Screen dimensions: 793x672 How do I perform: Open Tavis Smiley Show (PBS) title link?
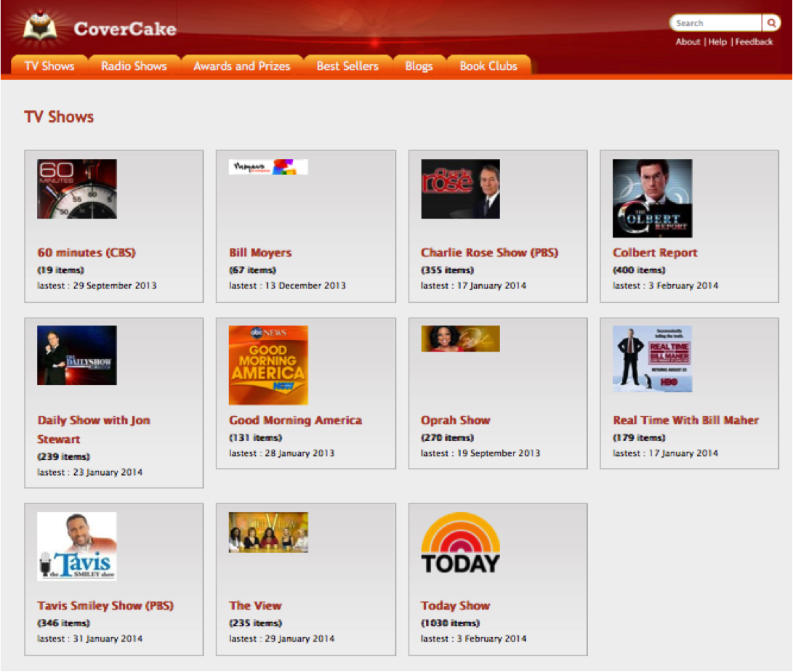(105, 605)
